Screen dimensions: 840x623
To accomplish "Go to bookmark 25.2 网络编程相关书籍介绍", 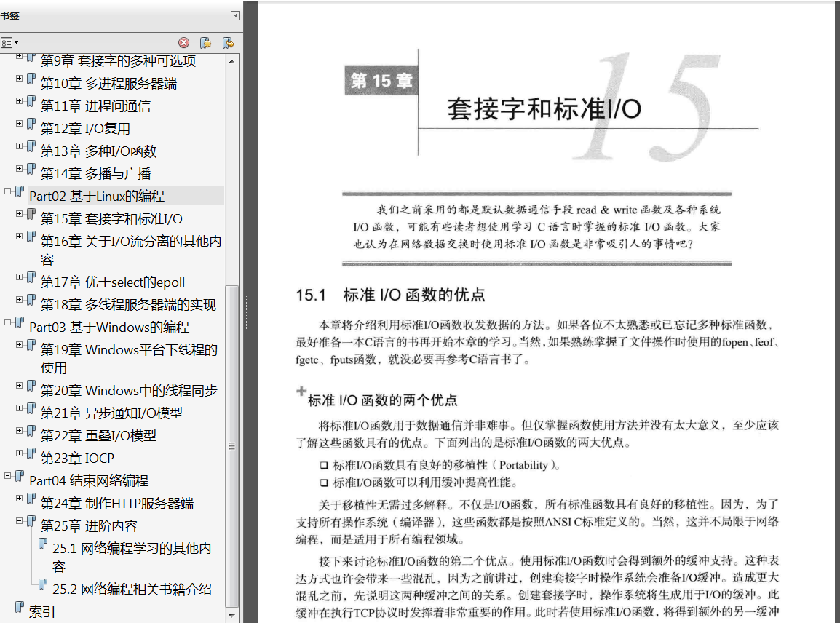I will click(x=132, y=590).
